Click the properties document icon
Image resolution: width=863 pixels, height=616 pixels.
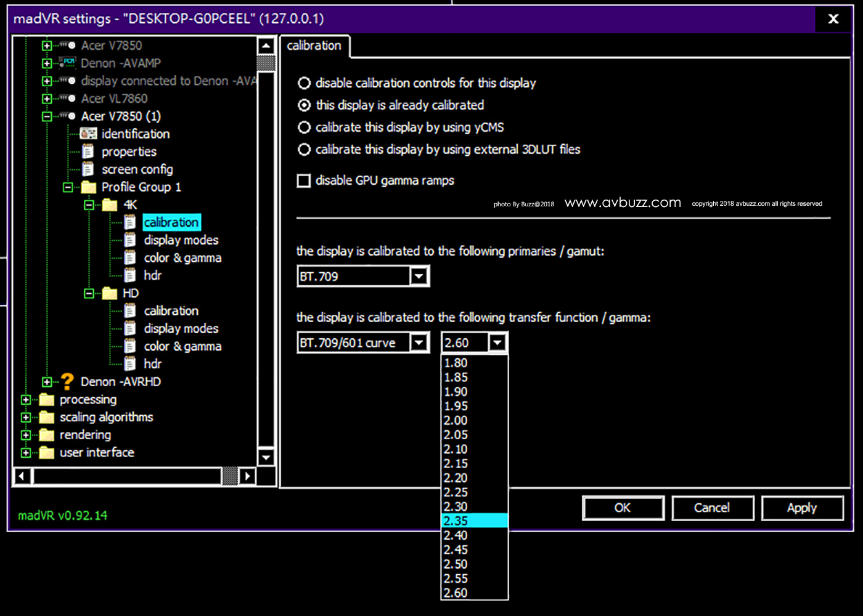click(89, 152)
